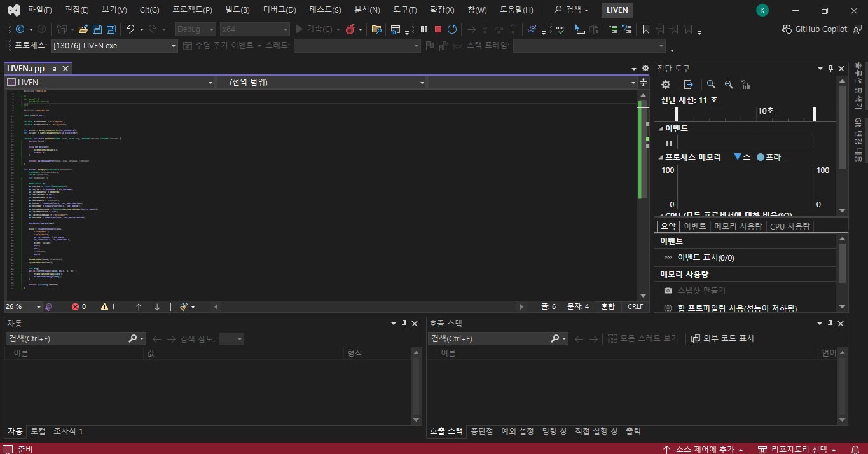Toggle auto-hide pin on Diagnostic Tools panel
Image resolution: width=868 pixels, height=454 pixels.
coord(830,69)
